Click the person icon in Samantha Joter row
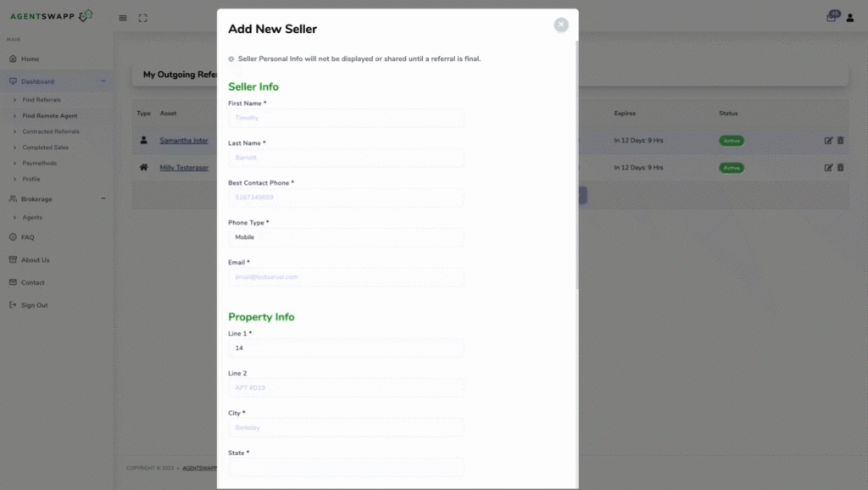 point(143,140)
